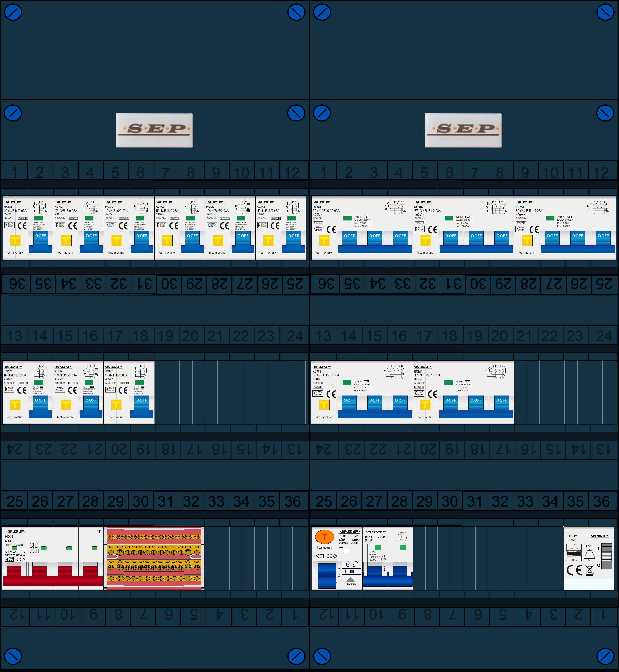Screen dimensions: 619x672
Task: Turn the screw beside the right cabinet SEP logo, right side
Action: click(605, 113)
